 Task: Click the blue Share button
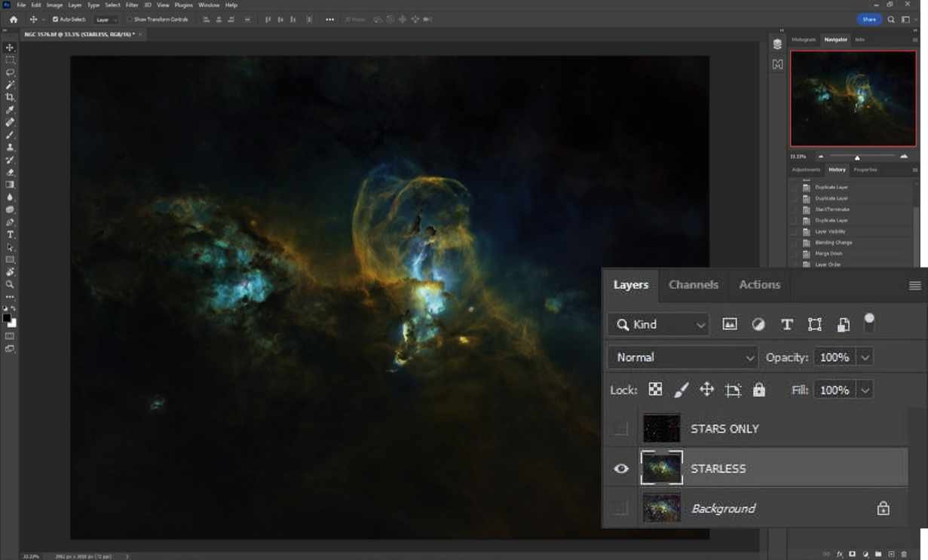(x=869, y=20)
